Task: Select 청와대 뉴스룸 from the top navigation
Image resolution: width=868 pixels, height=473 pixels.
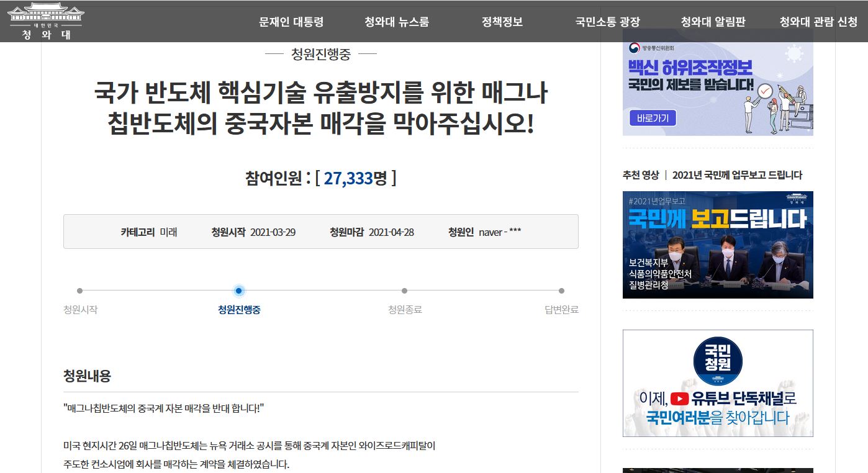Action: (x=398, y=20)
